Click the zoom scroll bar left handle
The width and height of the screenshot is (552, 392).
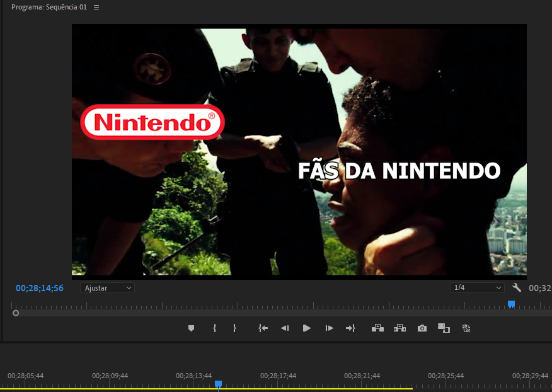pos(16,313)
